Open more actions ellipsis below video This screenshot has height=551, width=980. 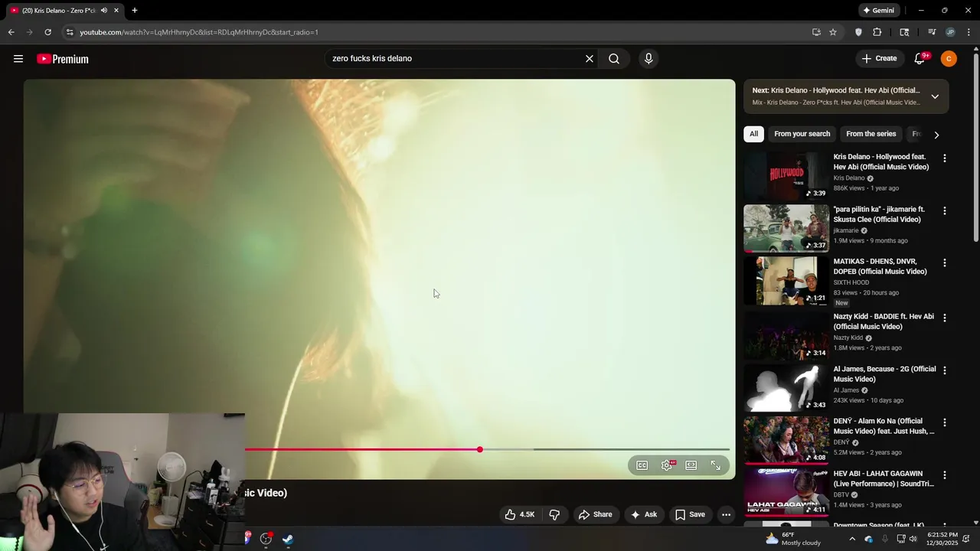coord(727,514)
